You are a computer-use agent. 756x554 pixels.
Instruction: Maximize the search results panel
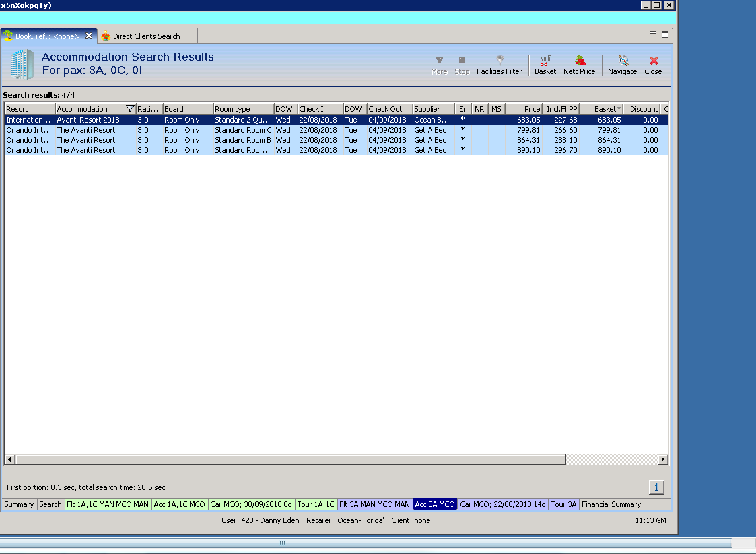(665, 34)
